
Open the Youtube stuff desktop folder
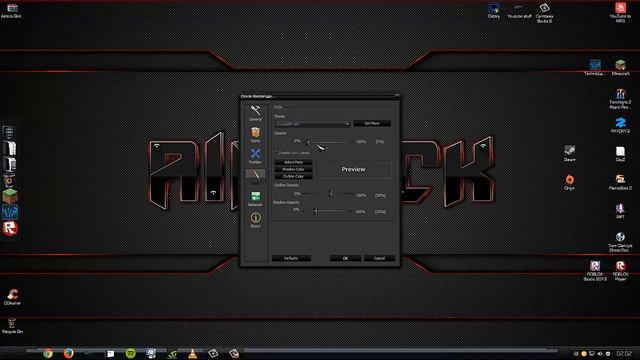pos(519,11)
